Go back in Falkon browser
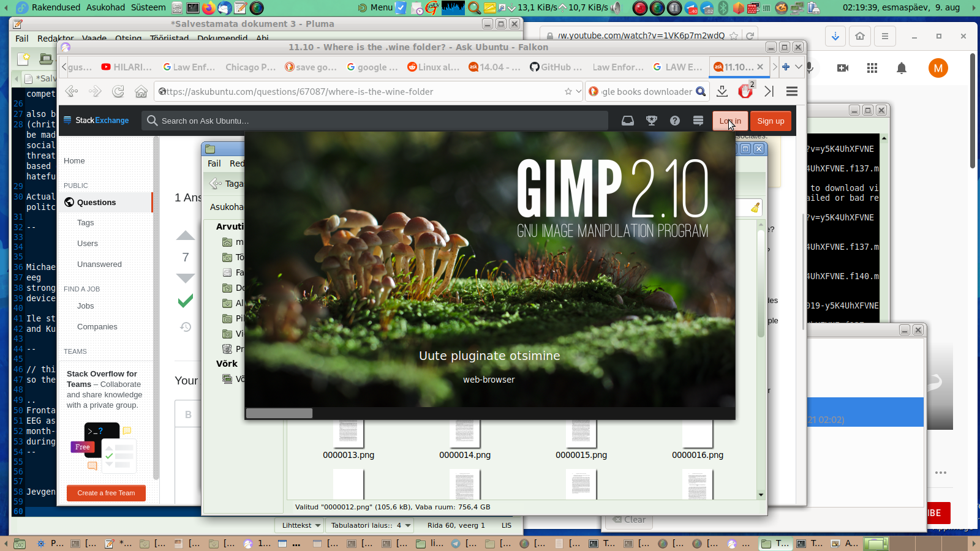Image resolution: width=980 pixels, height=551 pixels. (x=72, y=91)
